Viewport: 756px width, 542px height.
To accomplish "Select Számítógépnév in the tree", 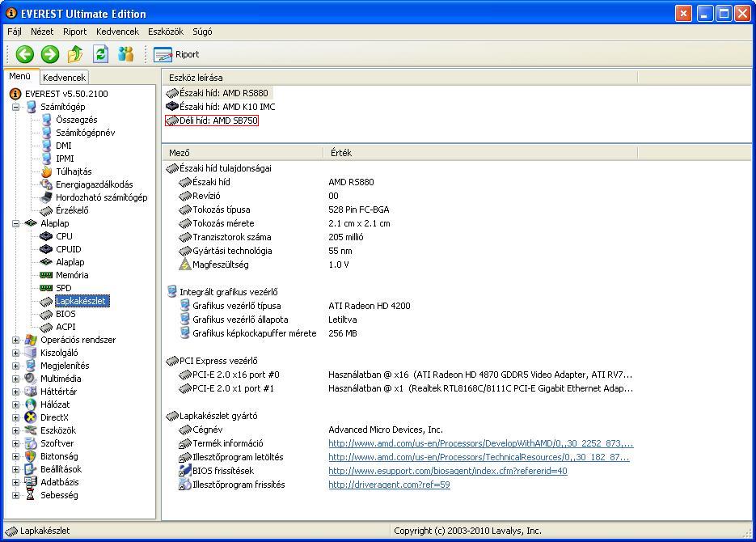I will tap(86, 133).
